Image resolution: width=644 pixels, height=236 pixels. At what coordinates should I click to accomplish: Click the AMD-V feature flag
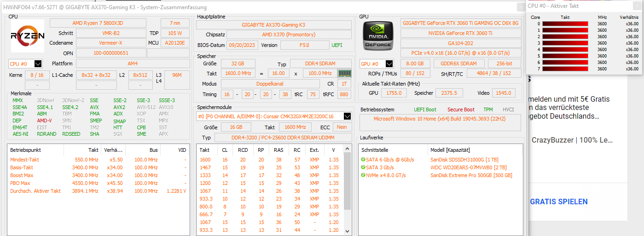(45, 121)
